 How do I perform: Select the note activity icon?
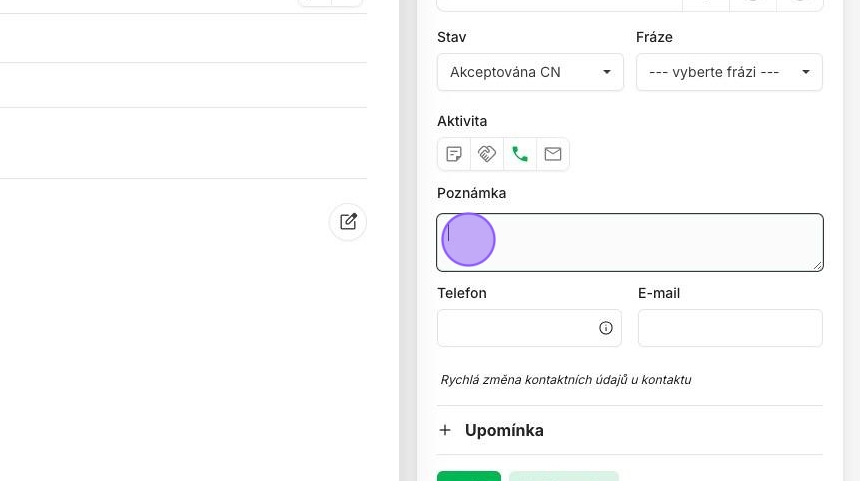click(x=454, y=154)
